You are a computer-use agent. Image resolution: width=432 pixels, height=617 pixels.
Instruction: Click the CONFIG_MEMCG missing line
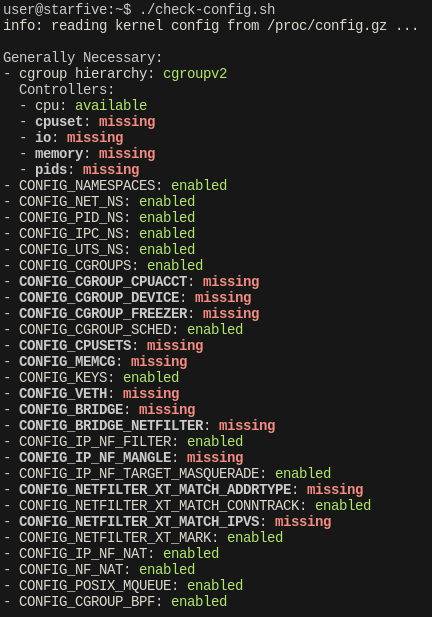[x=95, y=362]
